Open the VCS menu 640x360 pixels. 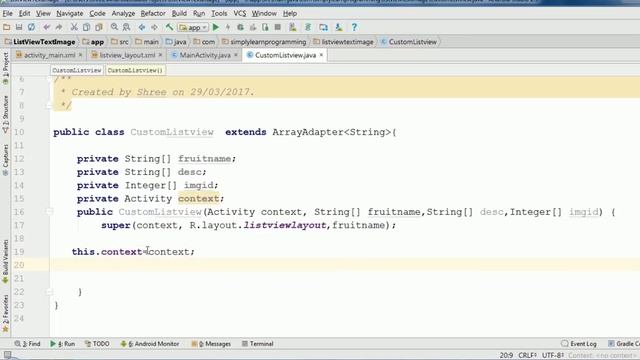coord(240,13)
